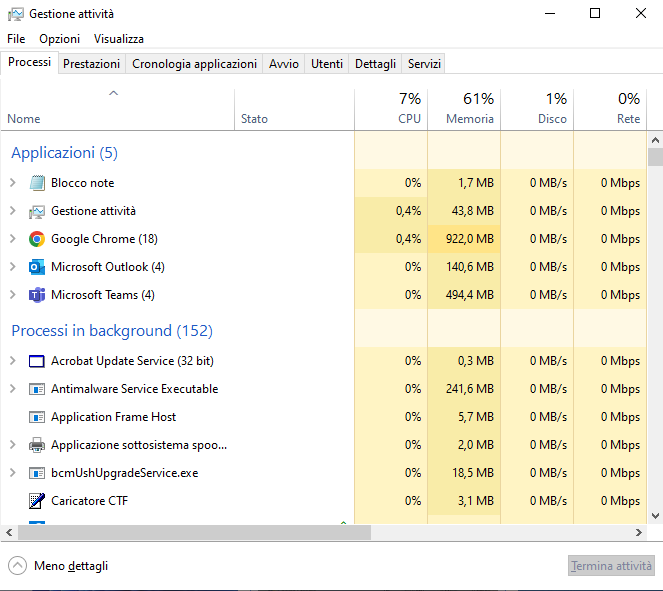This screenshot has width=663, height=591.
Task: Click the Caricatore CTF pen icon
Action: tap(37, 501)
